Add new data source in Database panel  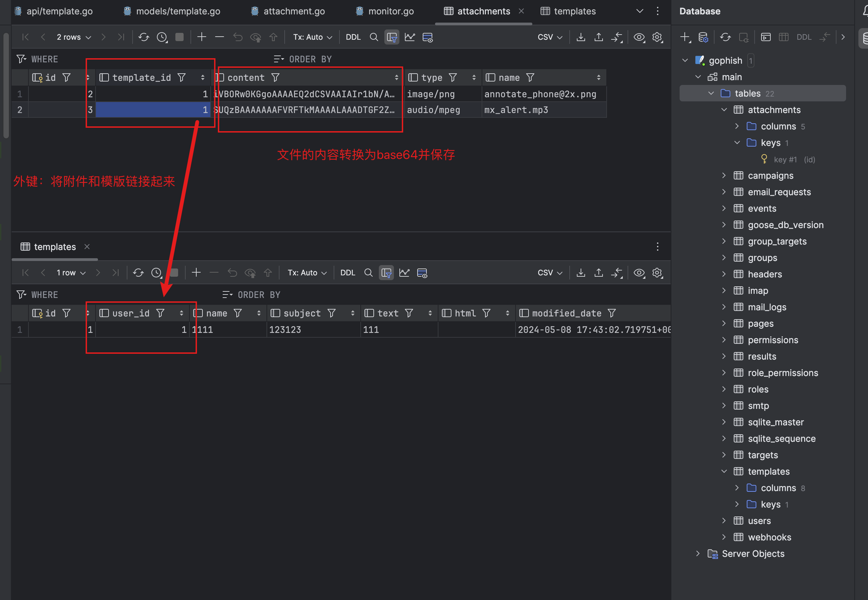tap(685, 37)
